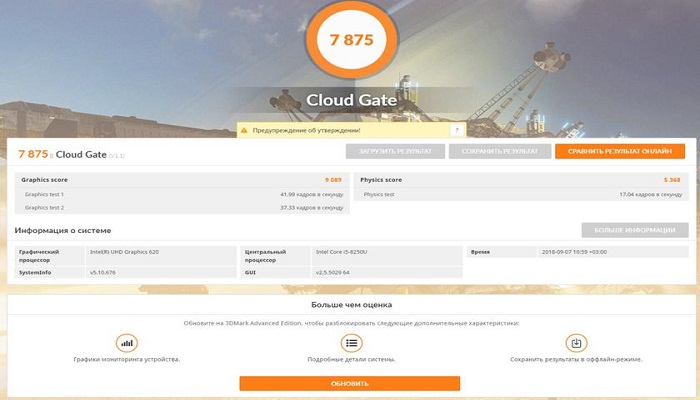Image resolution: width=700 pixels, height=400 pixels.
Task: Click the Больше чем оценка heading
Action: 351,305
